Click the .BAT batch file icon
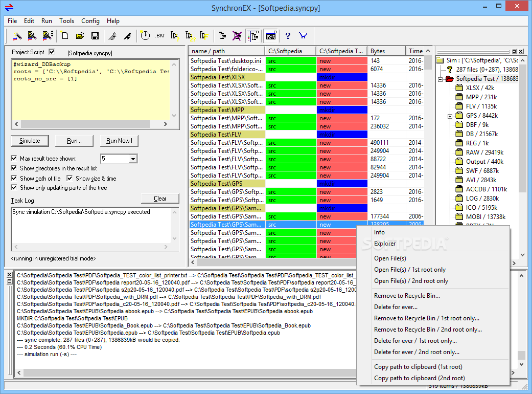This screenshot has width=532, height=394. point(160,36)
